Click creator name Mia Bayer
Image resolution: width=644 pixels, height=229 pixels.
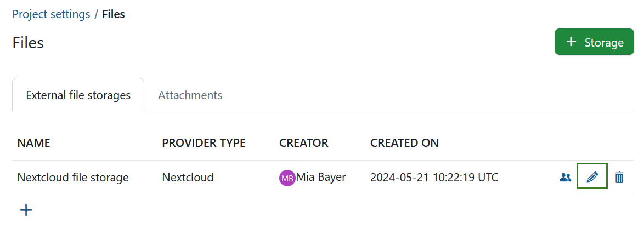coord(321,177)
